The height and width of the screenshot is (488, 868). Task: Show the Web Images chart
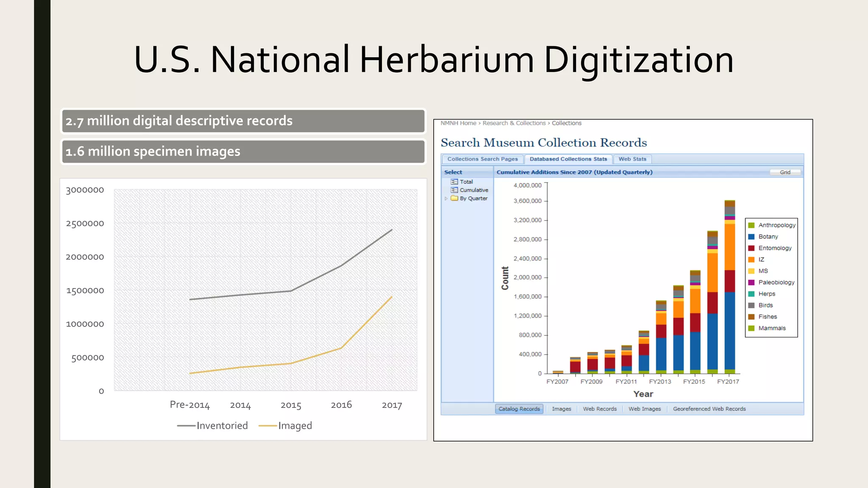[x=644, y=409]
